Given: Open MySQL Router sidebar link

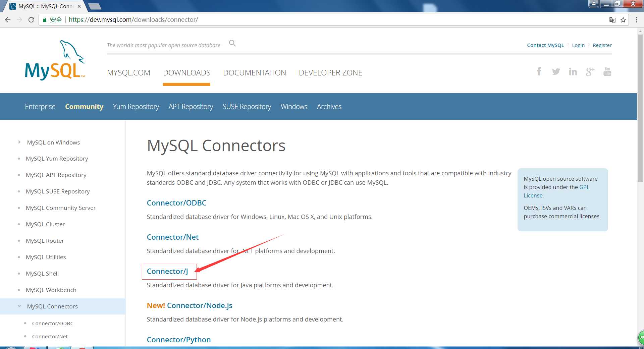Looking at the screenshot, I should pyautogui.click(x=45, y=241).
